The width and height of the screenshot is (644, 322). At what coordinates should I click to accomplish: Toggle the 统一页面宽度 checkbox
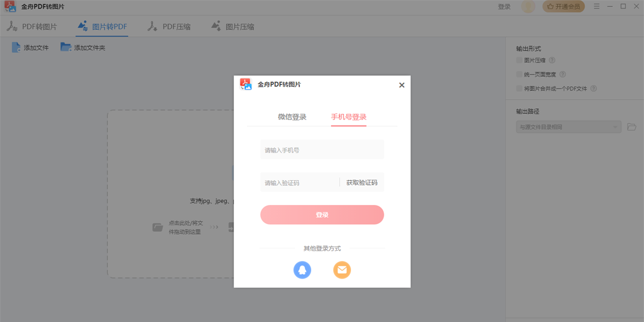click(x=519, y=75)
